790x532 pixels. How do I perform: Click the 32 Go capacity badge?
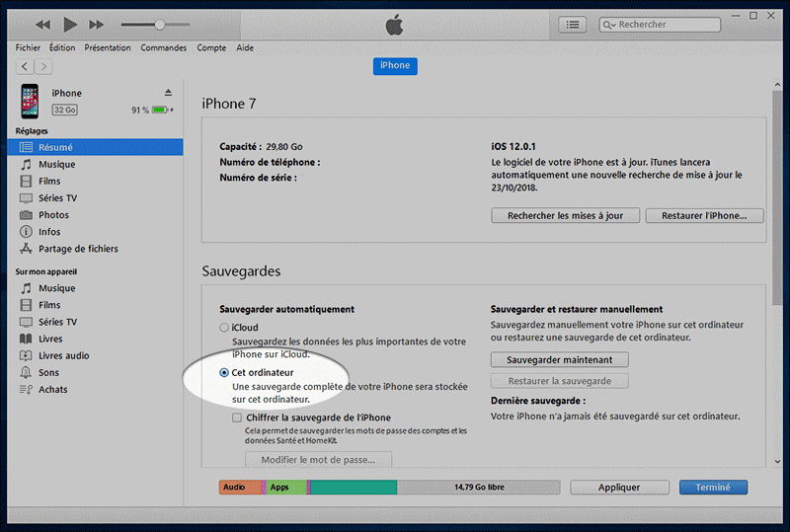coord(64,110)
